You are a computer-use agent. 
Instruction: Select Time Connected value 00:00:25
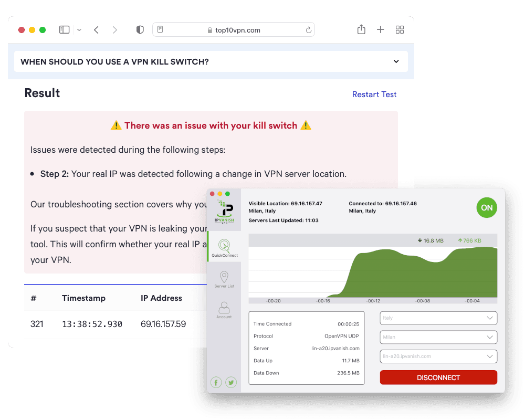click(x=348, y=324)
